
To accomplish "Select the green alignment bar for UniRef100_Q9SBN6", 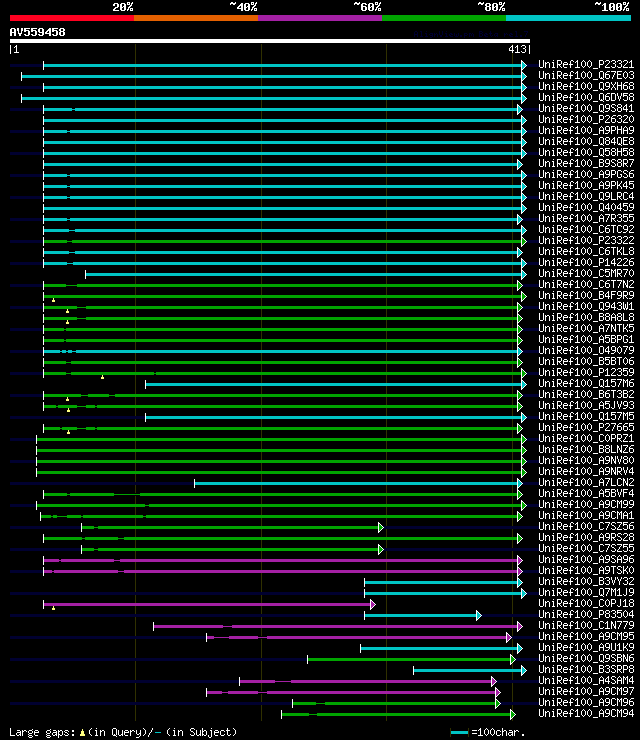I will click(x=411, y=659).
